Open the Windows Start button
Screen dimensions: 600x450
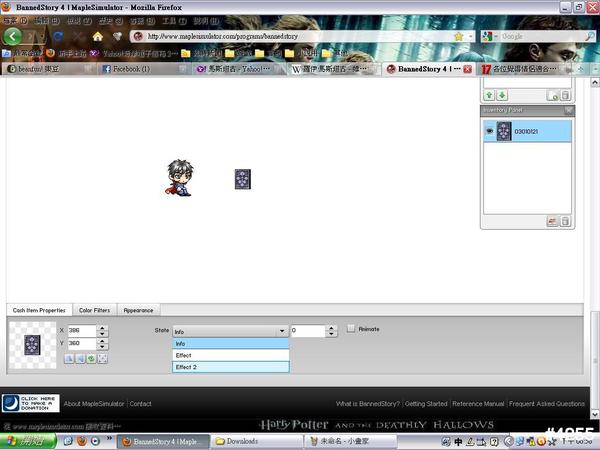pyautogui.click(x=28, y=441)
